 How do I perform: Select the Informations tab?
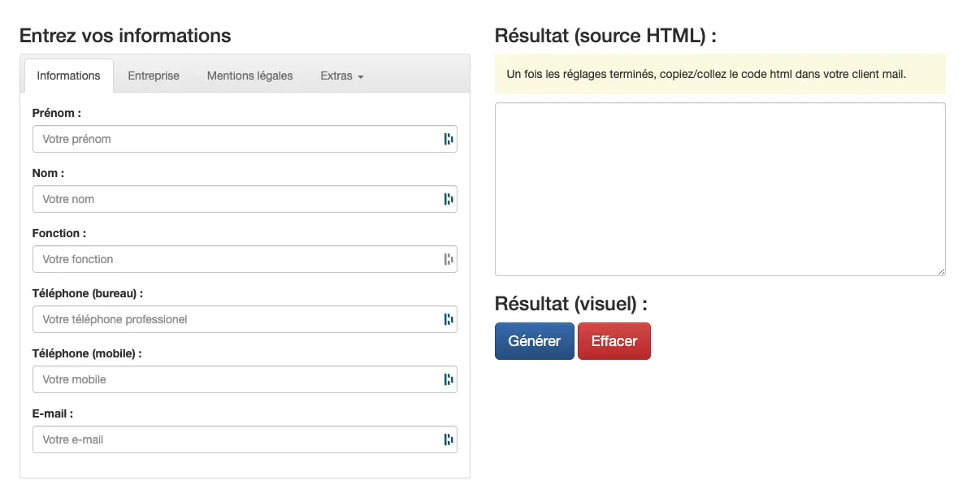click(69, 76)
